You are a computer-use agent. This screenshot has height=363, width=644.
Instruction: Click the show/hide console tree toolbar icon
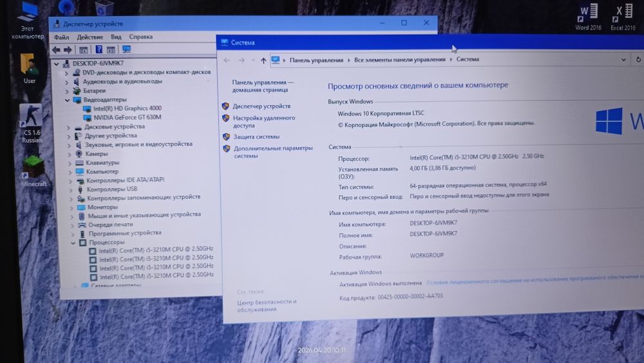83,50
